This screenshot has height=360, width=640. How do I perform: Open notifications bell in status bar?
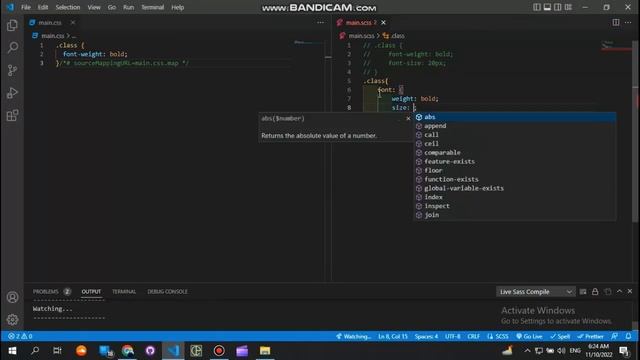(x=628, y=336)
